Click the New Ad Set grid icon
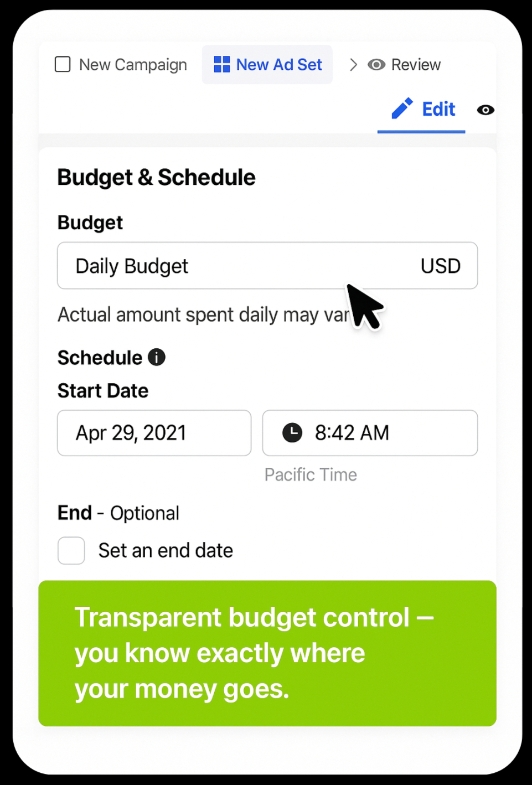 tap(222, 65)
